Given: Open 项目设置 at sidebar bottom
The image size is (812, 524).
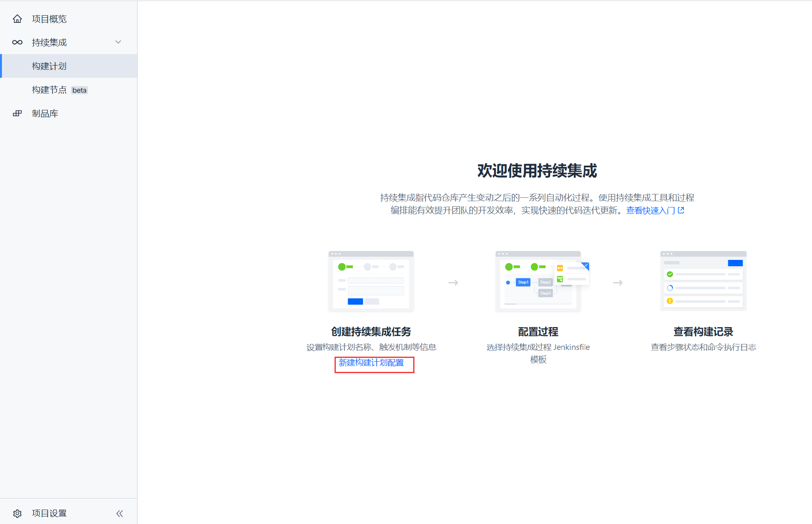Looking at the screenshot, I should click(x=49, y=513).
